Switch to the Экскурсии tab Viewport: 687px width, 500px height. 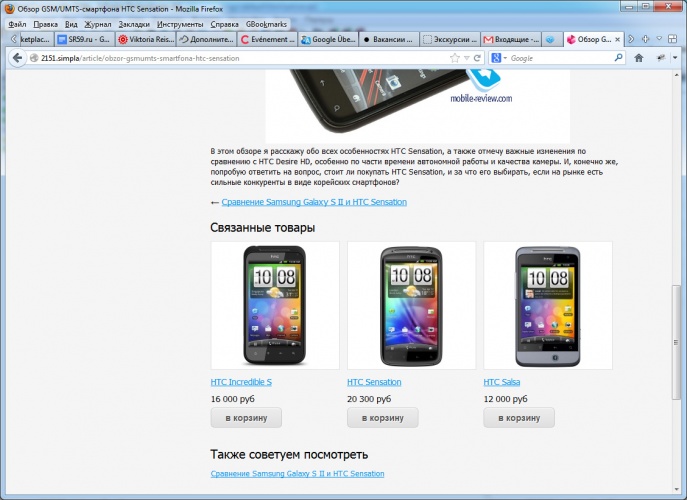tap(450, 39)
